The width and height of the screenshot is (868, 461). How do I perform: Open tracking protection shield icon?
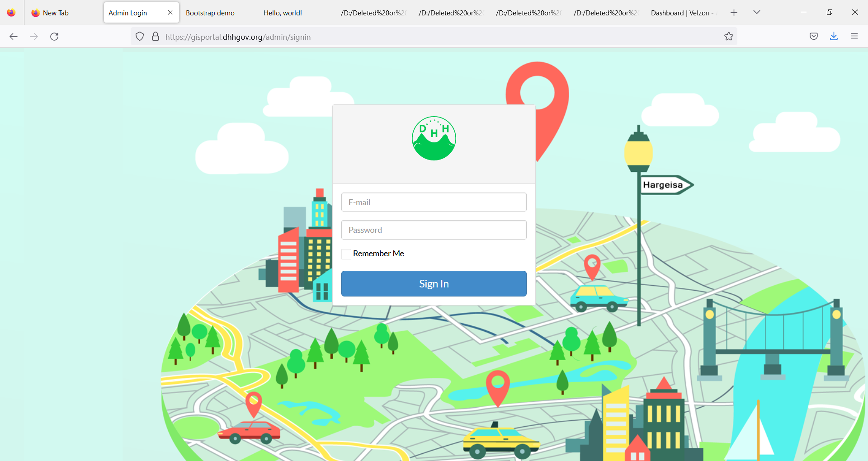140,37
